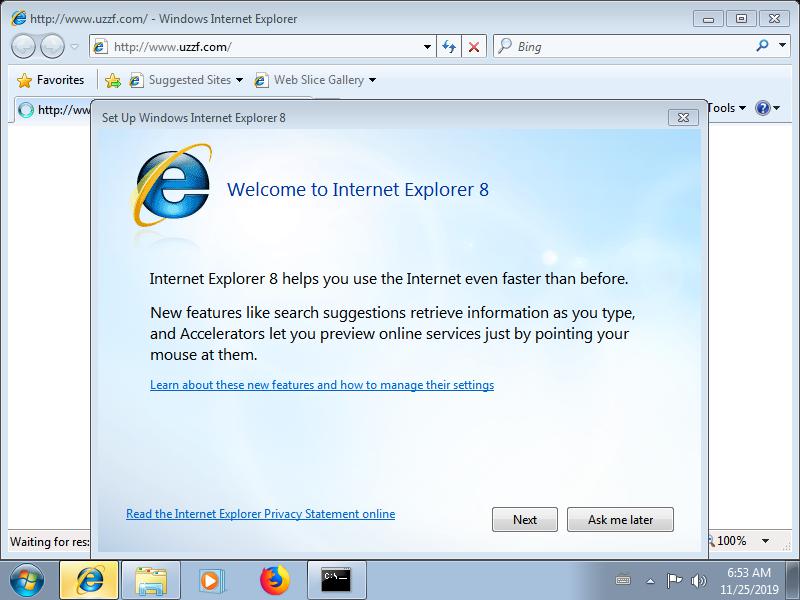
Task: Open the Windows Start menu orb
Action: pos(27,581)
